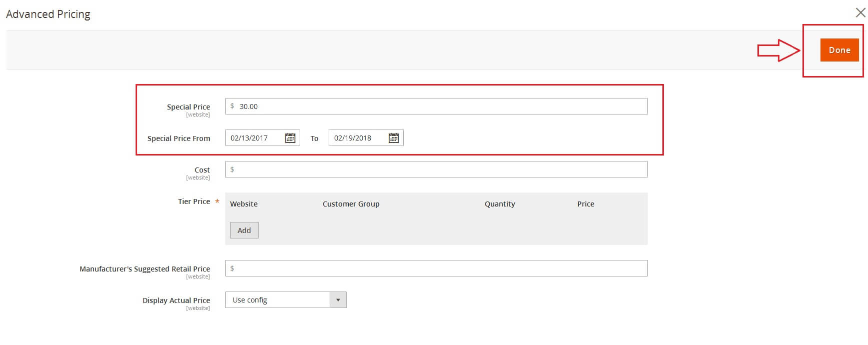This screenshot has width=868, height=345.
Task: Add a new Tier Price row
Action: coord(244,230)
